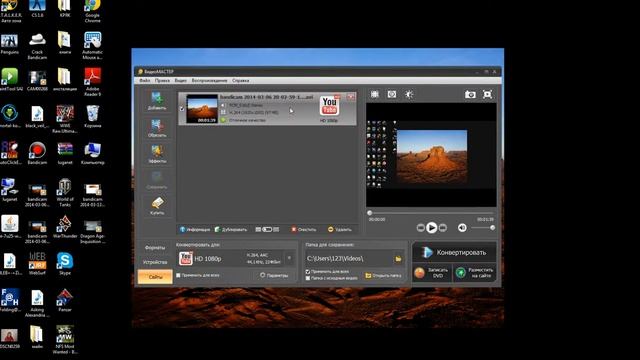Open the Корзина recycle bin icon
Screen dimensions: 640x360
(x=93, y=117)
